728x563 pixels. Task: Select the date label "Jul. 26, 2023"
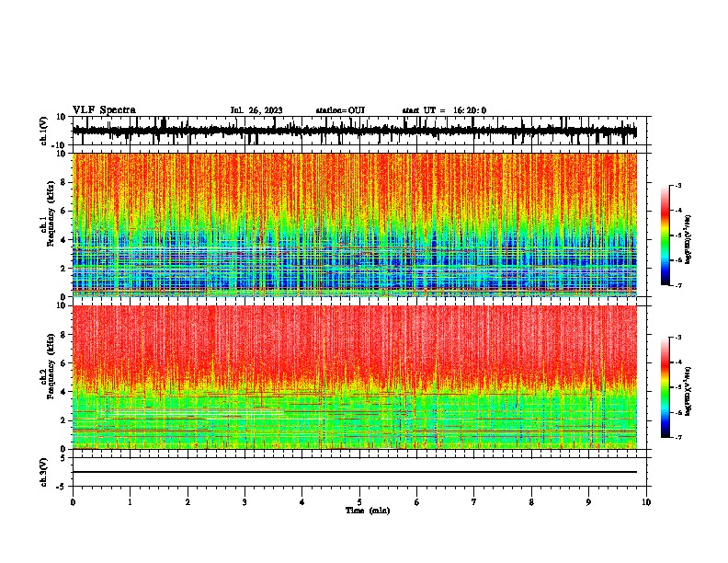coord(256,110)
